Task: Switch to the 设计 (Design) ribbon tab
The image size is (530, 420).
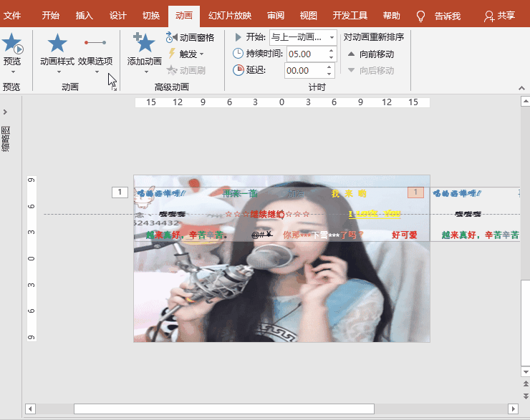Action: [x=117, y=16]
